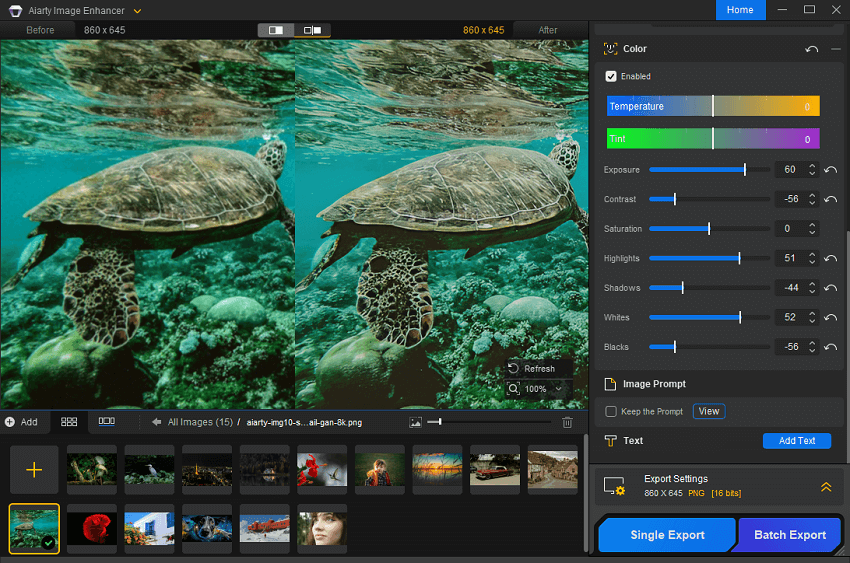
Task: Click the thumbnail size image icon
Action: pyautogui.click(x=415, y=422)
